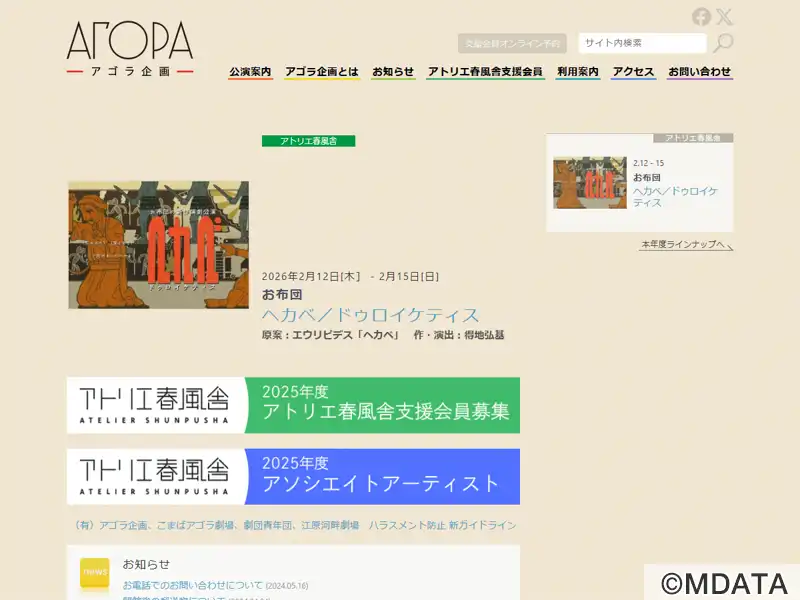Click the yellow news icon
This screenshot has height=600, width=800.
coord(94,573)
